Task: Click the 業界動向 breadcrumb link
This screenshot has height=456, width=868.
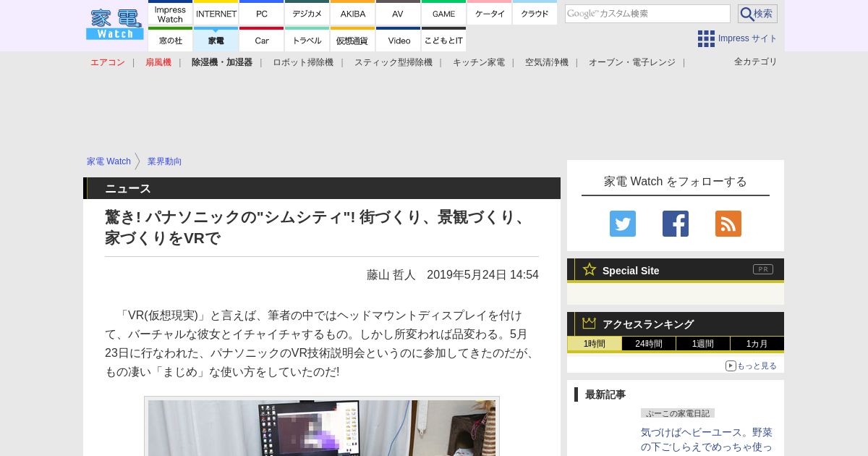Action: (165, 161)
